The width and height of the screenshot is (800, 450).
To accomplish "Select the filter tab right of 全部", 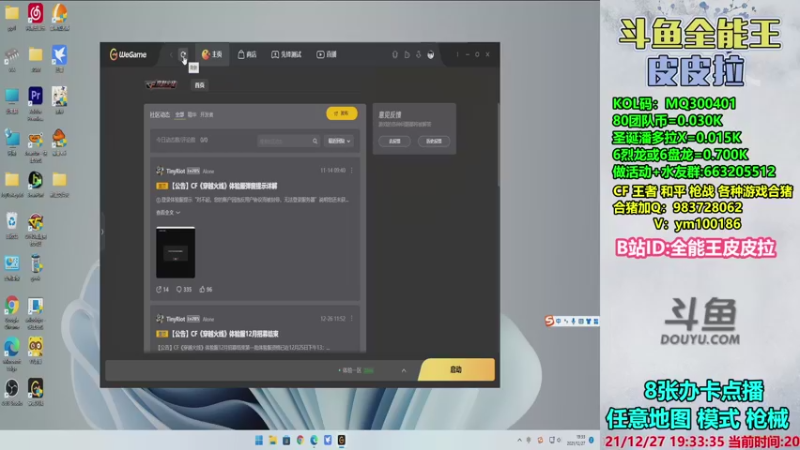I will (192, 115).
